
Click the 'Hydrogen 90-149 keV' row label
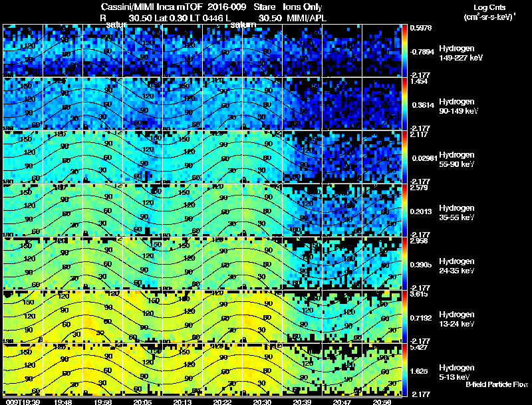(x=458, y=106)
